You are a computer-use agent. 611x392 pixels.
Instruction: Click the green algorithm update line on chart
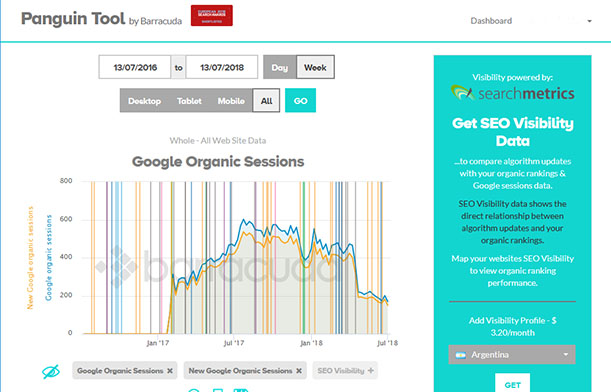tap(304, 257)
